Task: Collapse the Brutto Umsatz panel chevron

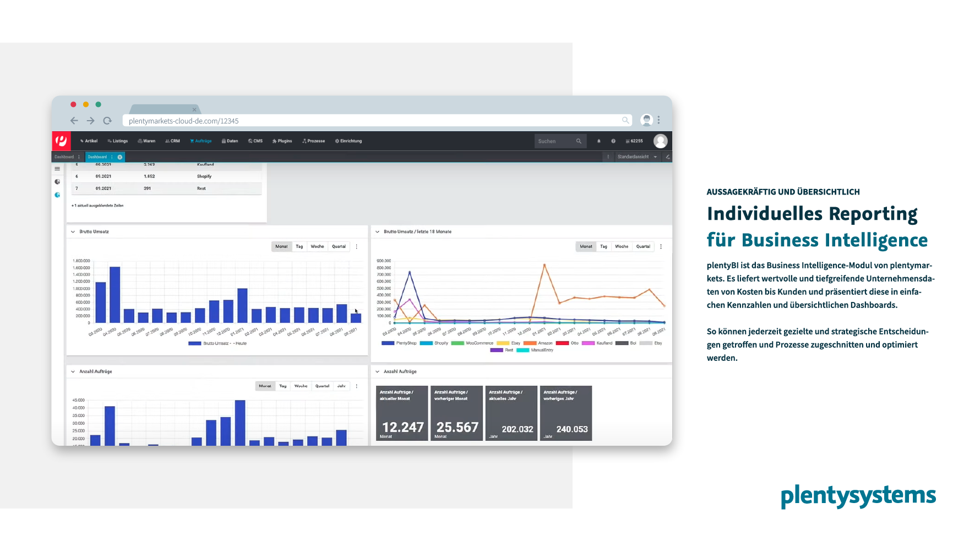Action: coord(73,231)
